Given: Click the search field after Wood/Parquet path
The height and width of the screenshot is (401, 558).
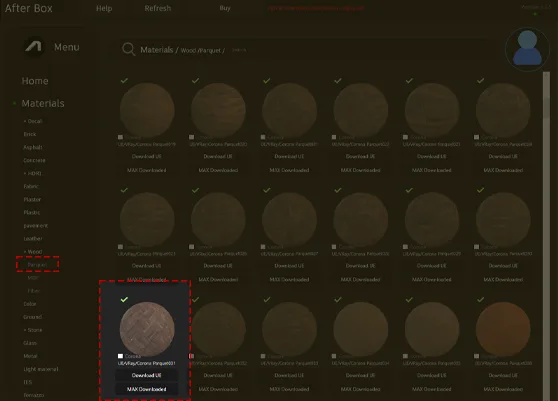Looking at the screenshot, I should [239, 50].
